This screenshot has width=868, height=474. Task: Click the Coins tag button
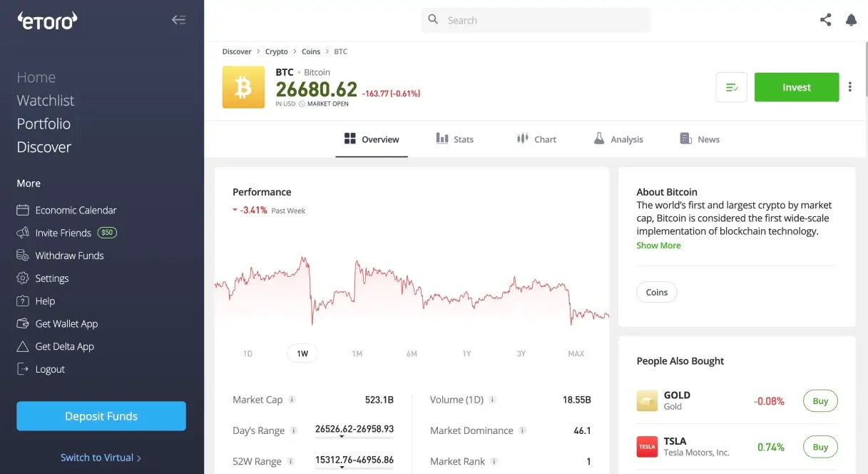(657, 292)
